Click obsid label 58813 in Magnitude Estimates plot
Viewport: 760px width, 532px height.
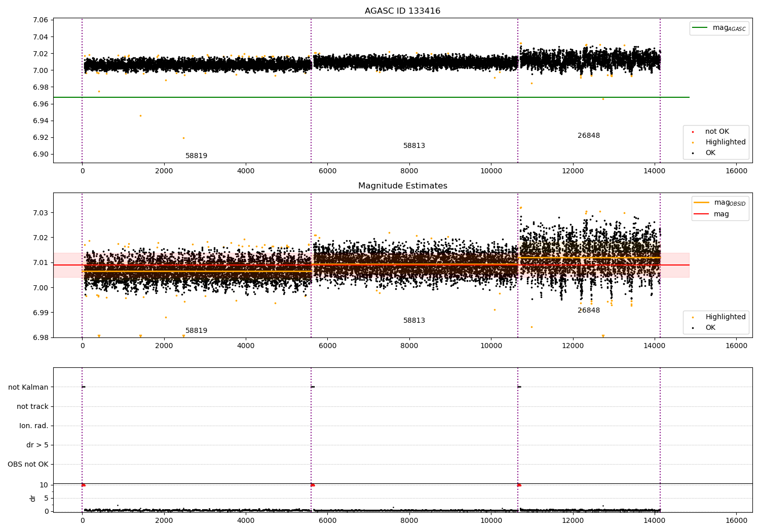pos(414,321)
